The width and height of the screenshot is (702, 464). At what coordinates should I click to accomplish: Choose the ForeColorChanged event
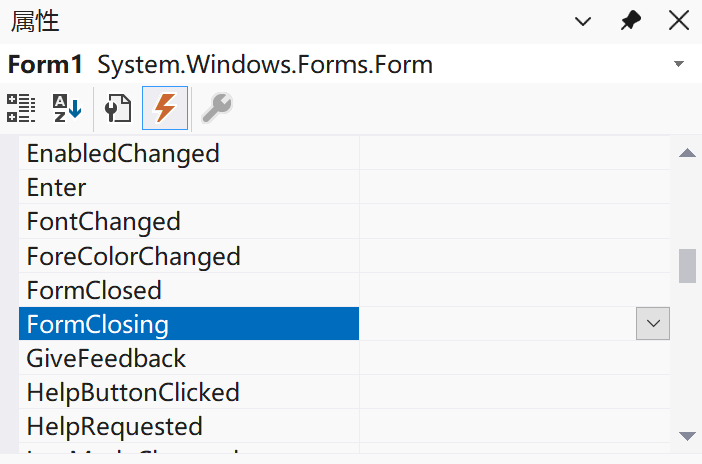tap(133, 256)
